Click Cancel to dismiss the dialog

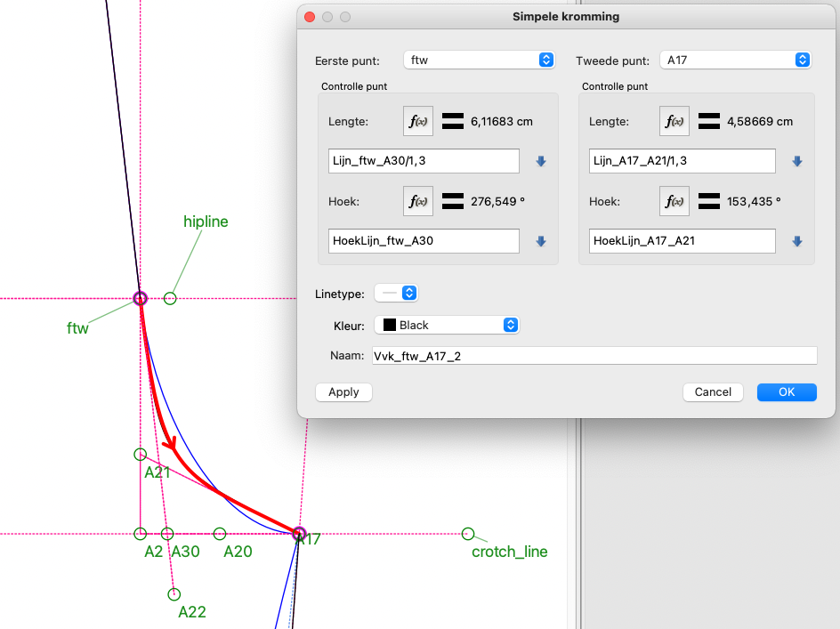click(713, 392)
